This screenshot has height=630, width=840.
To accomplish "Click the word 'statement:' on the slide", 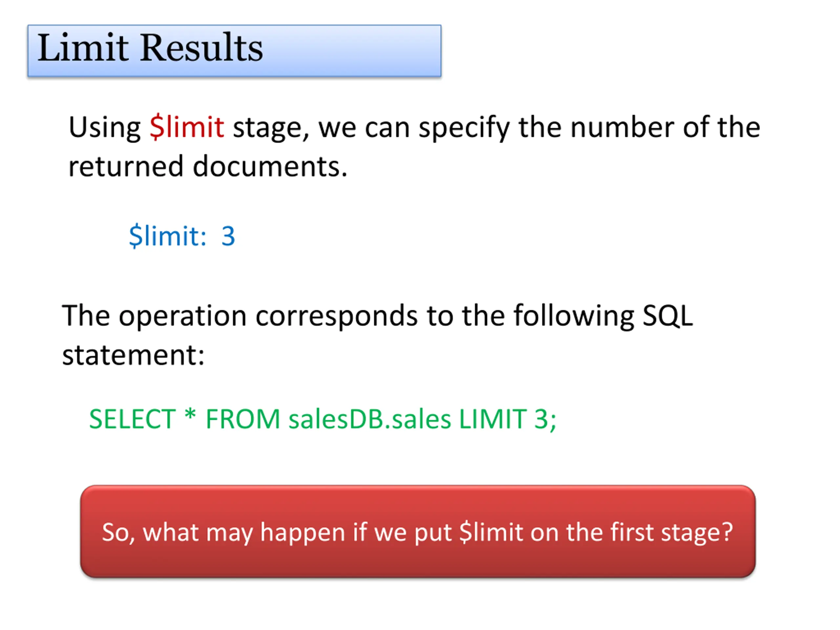I will (133, 355).
